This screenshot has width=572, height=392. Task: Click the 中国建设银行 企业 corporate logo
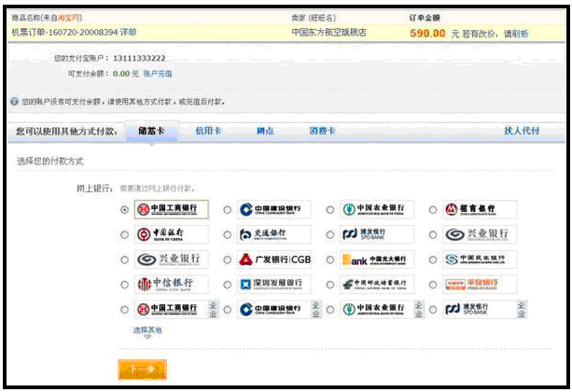click(x=279, y=310)
